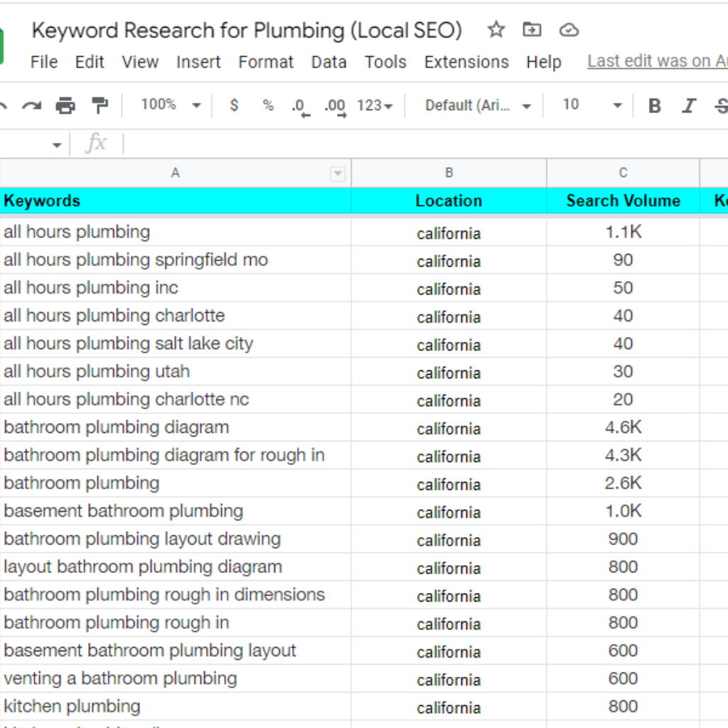The image size is (728, 728).
Task: Select cell 'all hours plumbing salt lake city'
Action: pyautogui.click(x=176, y=343)
